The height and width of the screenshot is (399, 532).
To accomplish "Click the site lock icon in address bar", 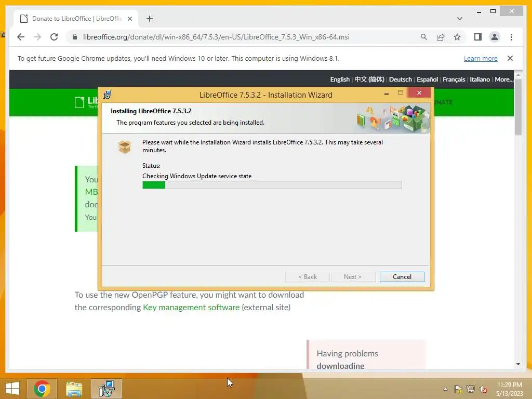I will click(x=75, y=37).
